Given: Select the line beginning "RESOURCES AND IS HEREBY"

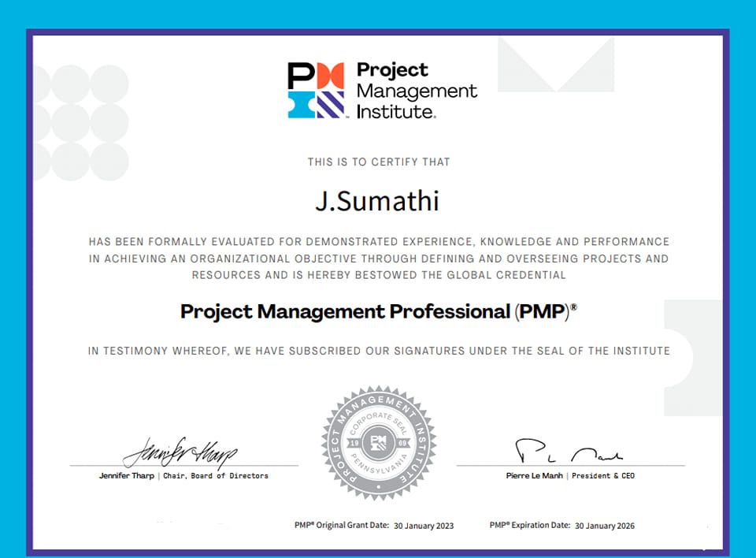Looking at the screenshot, I should [379, 275].
